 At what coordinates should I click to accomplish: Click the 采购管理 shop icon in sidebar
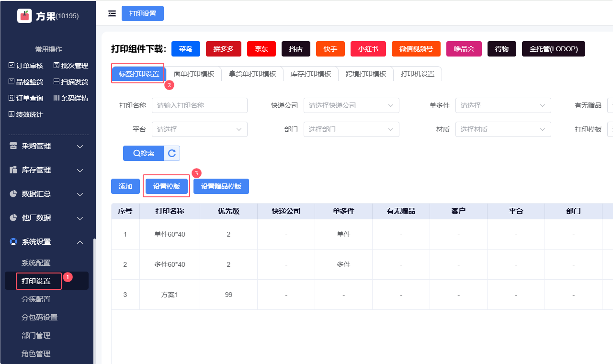pyautogui.click(x=13, y=146)
